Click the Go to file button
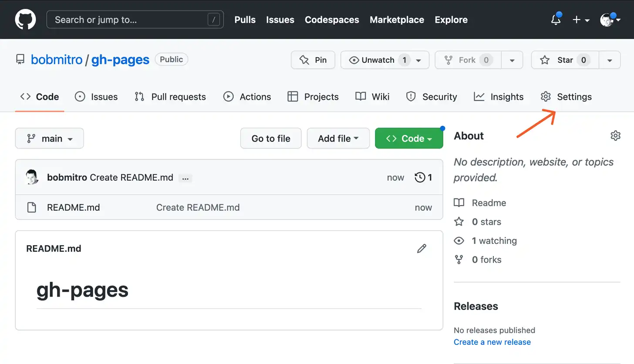The height and width of the screenshot is (364, 634). tap(270, 138)
